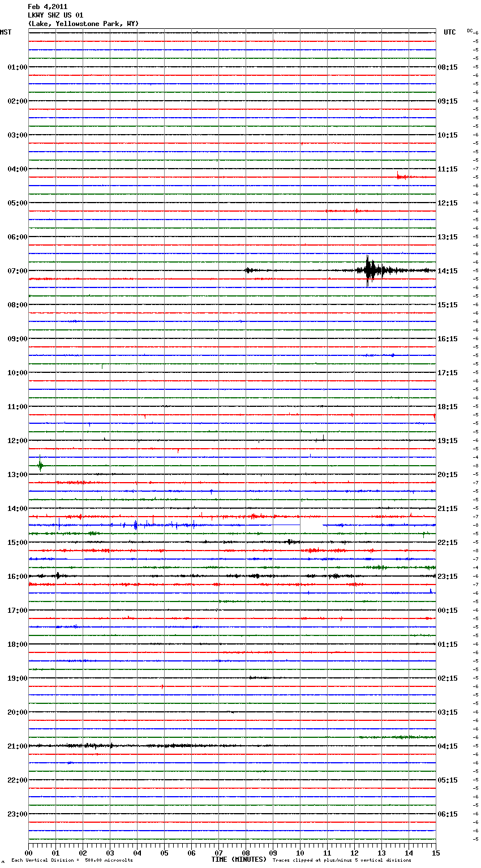481x868 pixels.
Task: Click the 'DC' offset column header
Action: click(470, 31)
